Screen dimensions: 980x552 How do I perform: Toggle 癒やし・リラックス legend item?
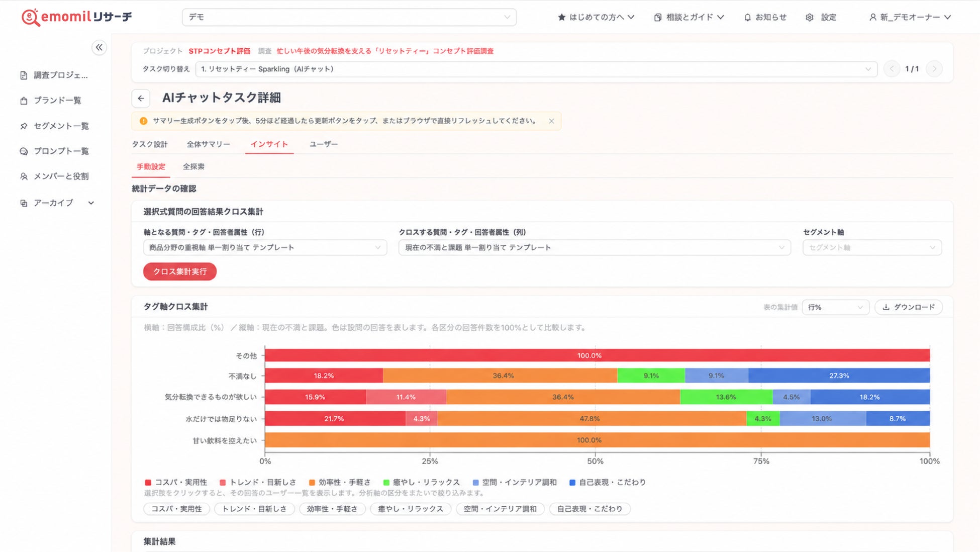pos(421,482)
